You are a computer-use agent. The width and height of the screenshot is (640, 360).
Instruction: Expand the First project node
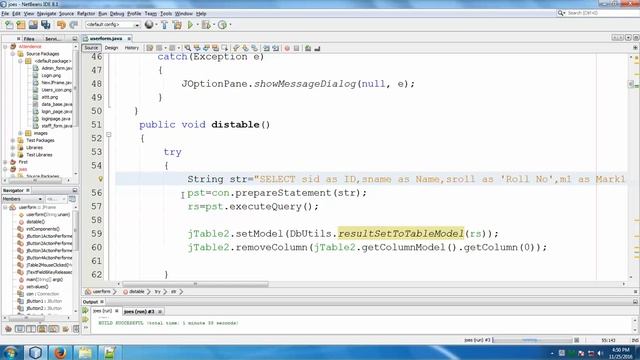tap(5, 162)
